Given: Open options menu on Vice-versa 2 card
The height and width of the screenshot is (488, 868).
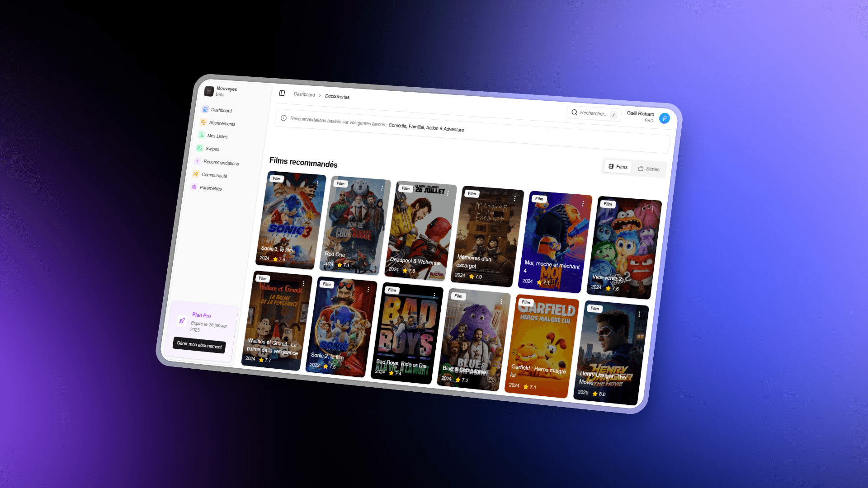Looking at the screenshot, I should pyautogui.click(x=652, y=209).
